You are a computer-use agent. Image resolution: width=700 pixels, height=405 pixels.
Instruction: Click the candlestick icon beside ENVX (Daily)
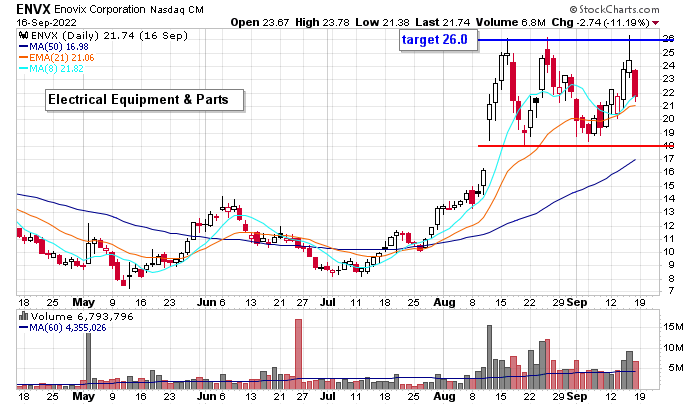click(x=23, y=36)
